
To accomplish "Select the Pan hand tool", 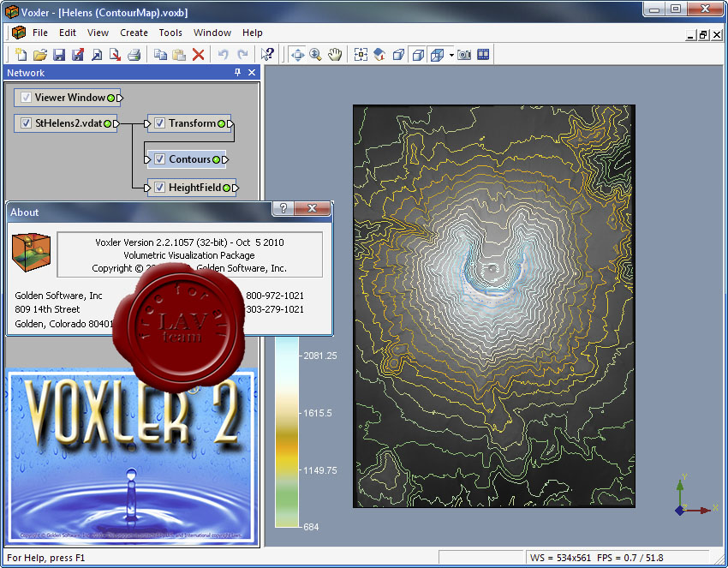I will [x=335, y=55].
